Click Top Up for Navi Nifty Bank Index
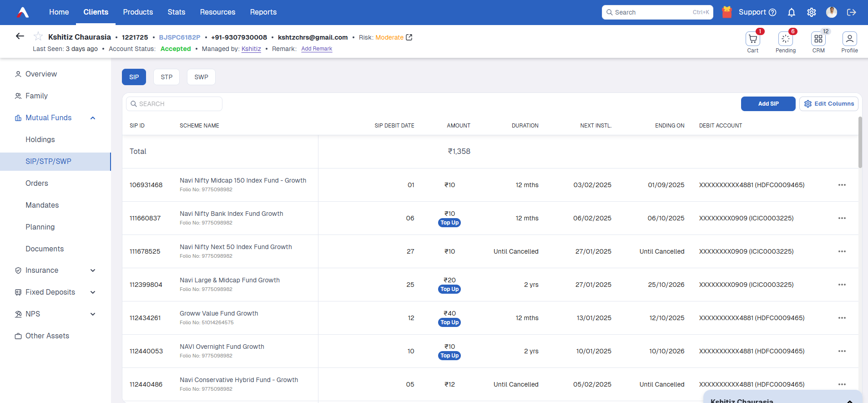The width and height of the screenshot is (868, 403). (449, 223)
